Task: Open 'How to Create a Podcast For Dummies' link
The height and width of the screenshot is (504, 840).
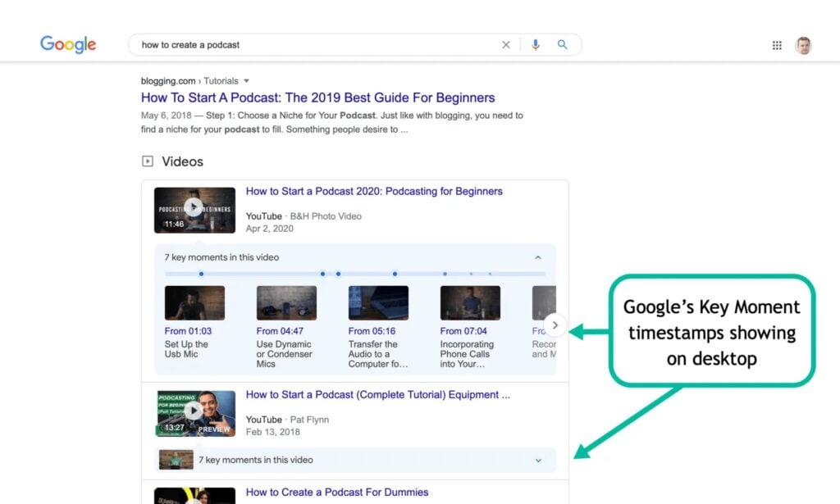Action: tap(336, 493)
